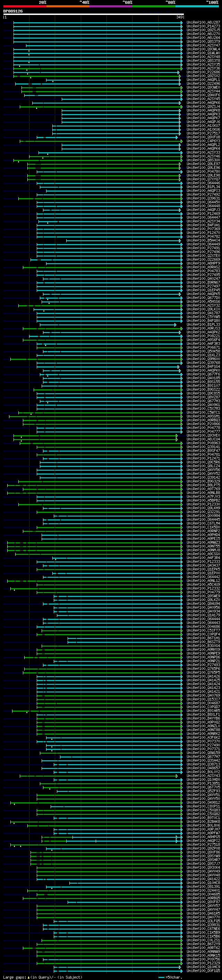Select hit label UniRef100_A4F3R4
The image size is (222, 980).
tap(203, 558)
